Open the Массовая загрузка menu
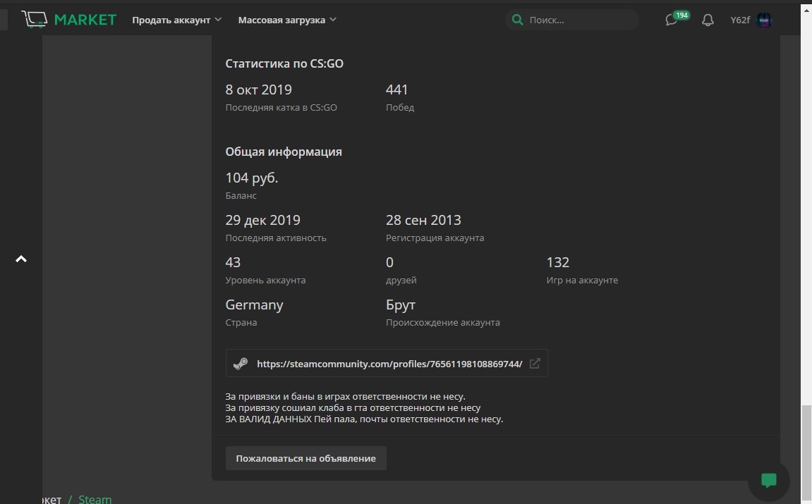 tap(281, 20)
